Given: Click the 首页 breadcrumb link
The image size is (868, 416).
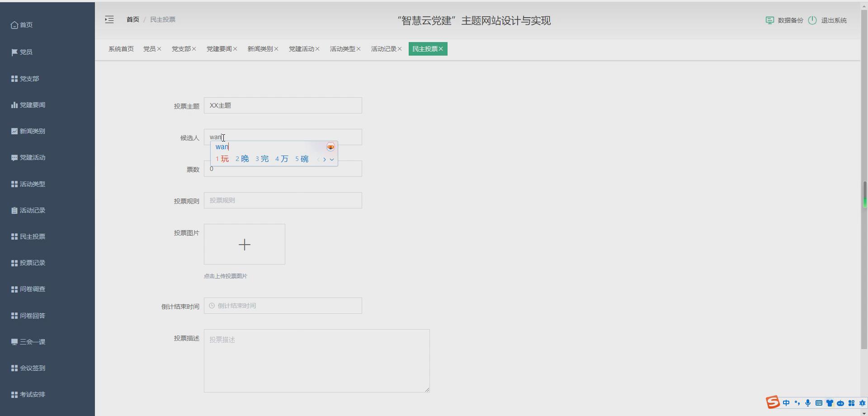Looking at the screenshot, I should (133, 19).
